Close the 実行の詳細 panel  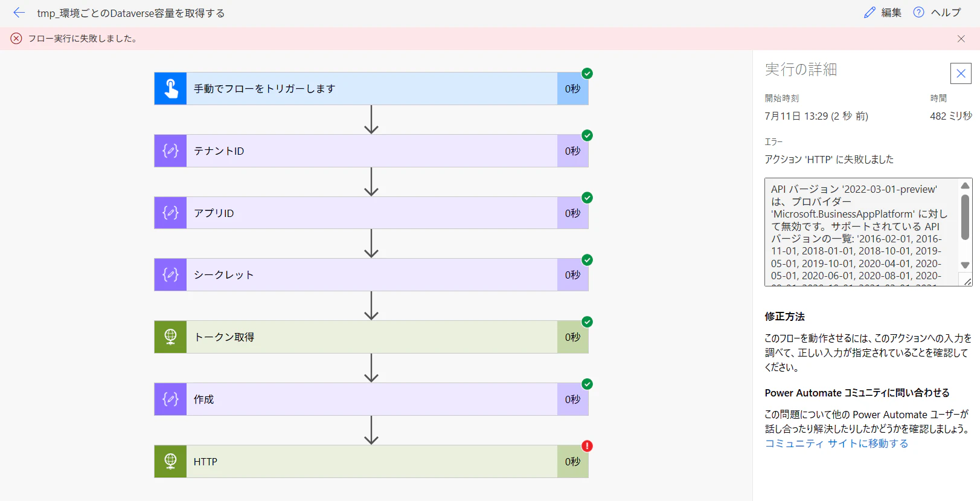click(x=961, y=74)
